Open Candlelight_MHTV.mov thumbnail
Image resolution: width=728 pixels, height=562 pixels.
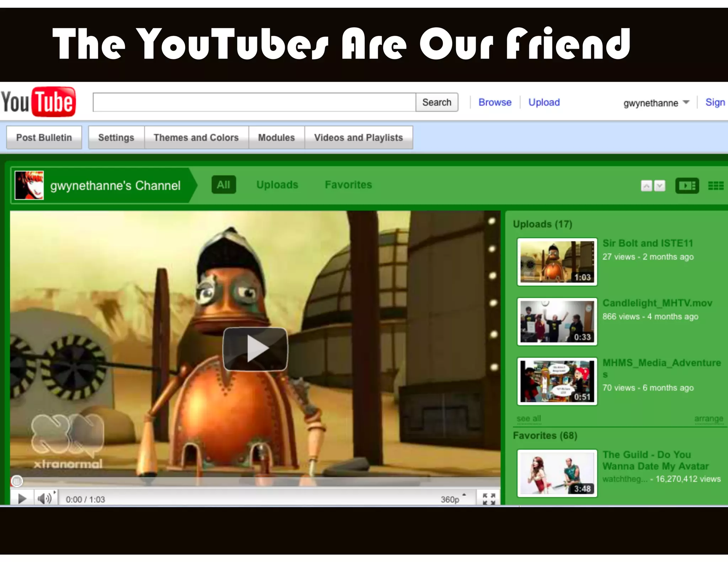click(557, 321)
